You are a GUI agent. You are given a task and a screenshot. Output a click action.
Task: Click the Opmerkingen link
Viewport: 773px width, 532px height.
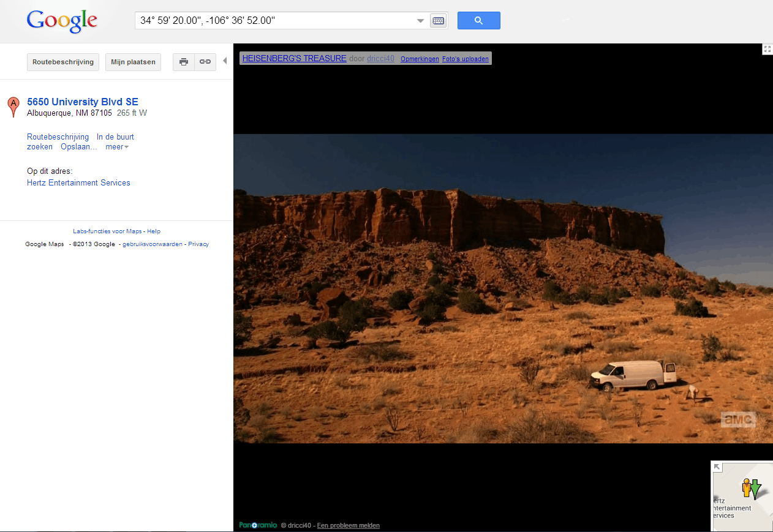pos(420,59)
